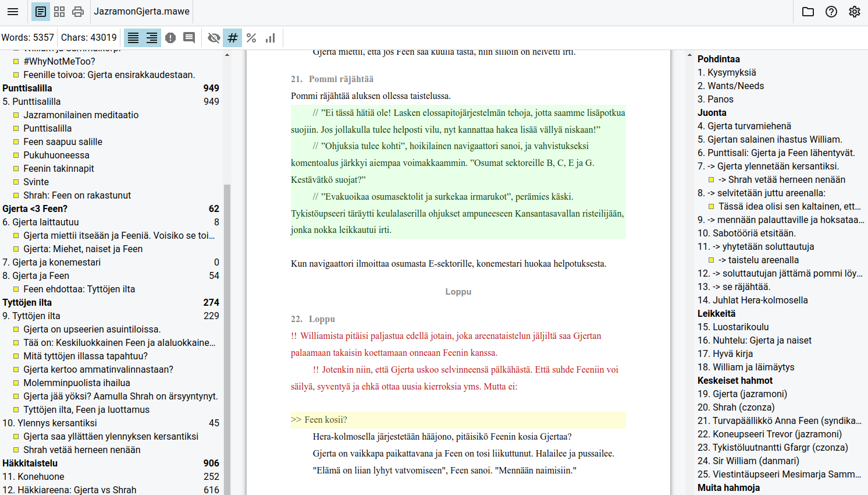Image resolution: width=868 pixels, height=495 pixels.
Task: Select scene Molemminpuolista ihailua
Action: (x=77, y=383)
